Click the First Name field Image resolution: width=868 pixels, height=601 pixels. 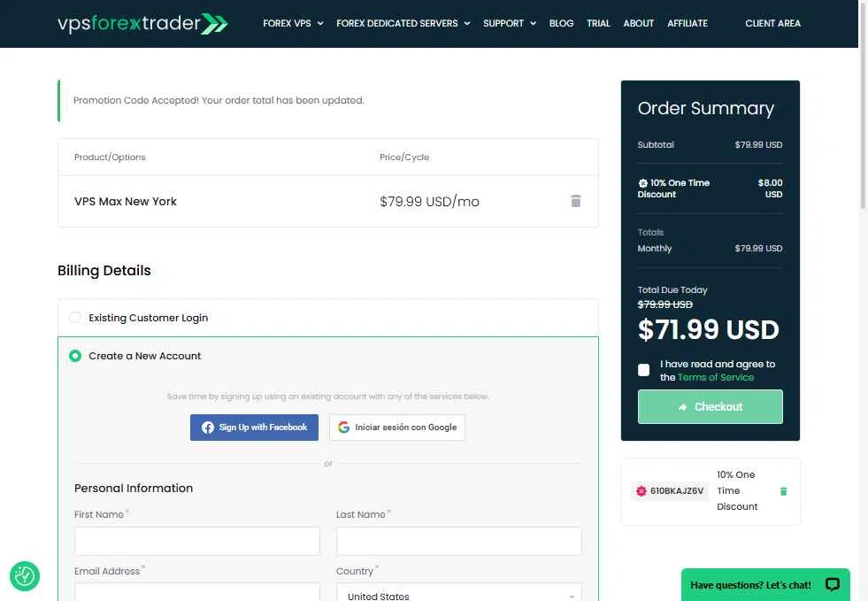pos(197,541)
